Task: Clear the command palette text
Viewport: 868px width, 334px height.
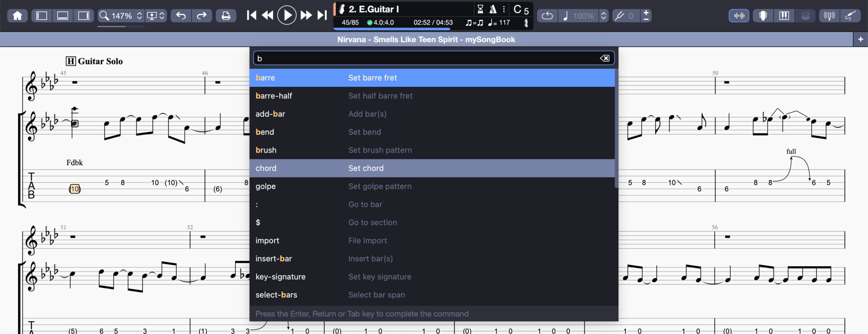Action: click(605, 58)
